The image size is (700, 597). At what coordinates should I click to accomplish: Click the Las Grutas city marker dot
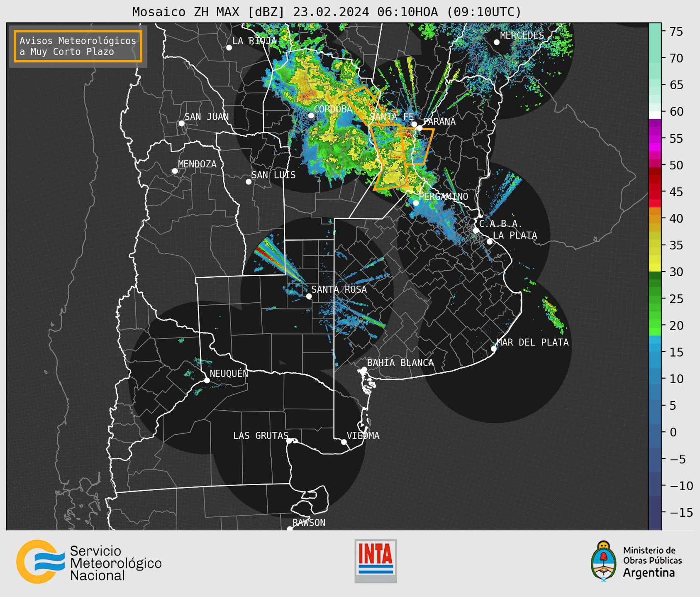tap(289, 441)
